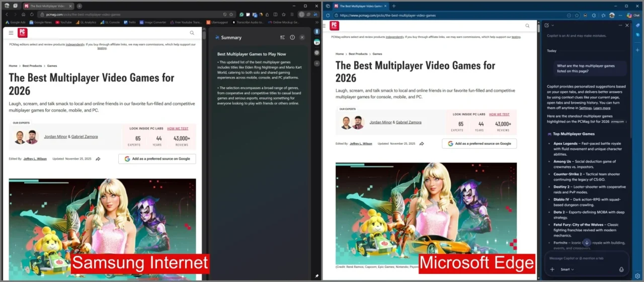644x282 pixels.
Task: Click How We Test link in Samsung Internet
Action: pos(178,128)
